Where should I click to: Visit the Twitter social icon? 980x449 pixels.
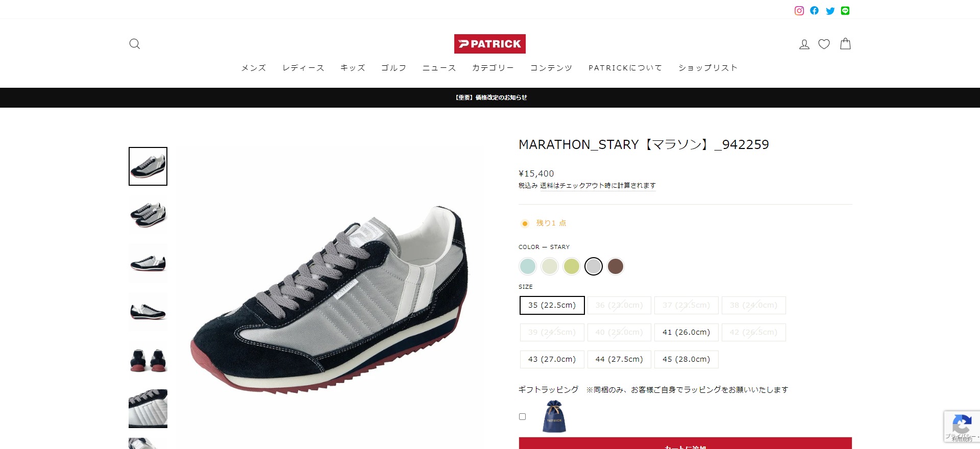click(830, 11)
